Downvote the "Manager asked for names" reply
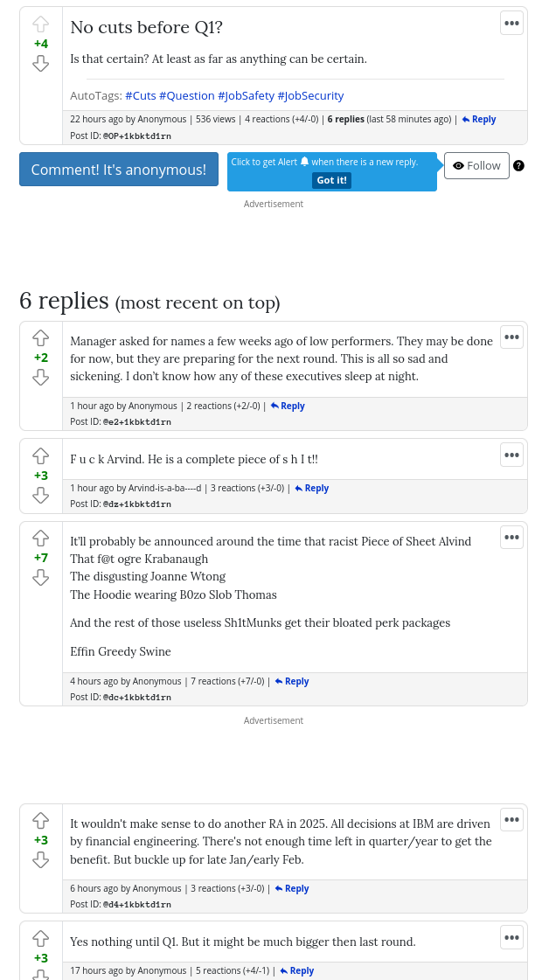The height and width of the screenshot is (980, 542). click(x=40, y=377)
